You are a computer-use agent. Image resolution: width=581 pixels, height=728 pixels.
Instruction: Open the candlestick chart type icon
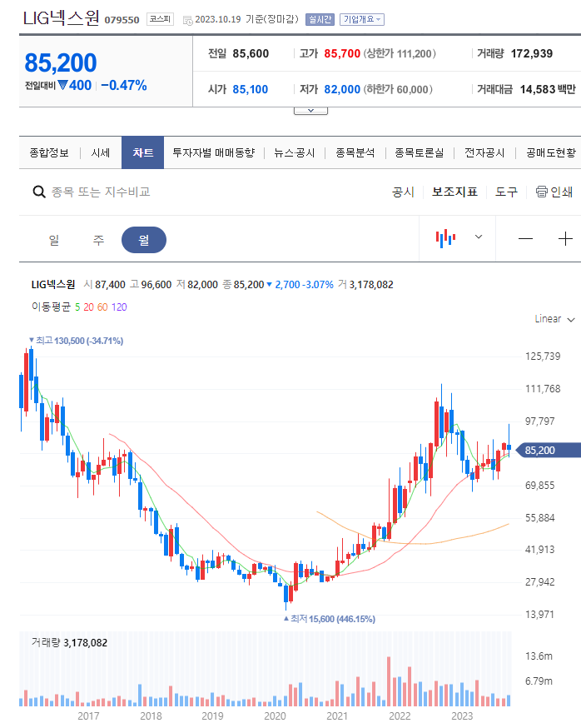click(445, 238)
